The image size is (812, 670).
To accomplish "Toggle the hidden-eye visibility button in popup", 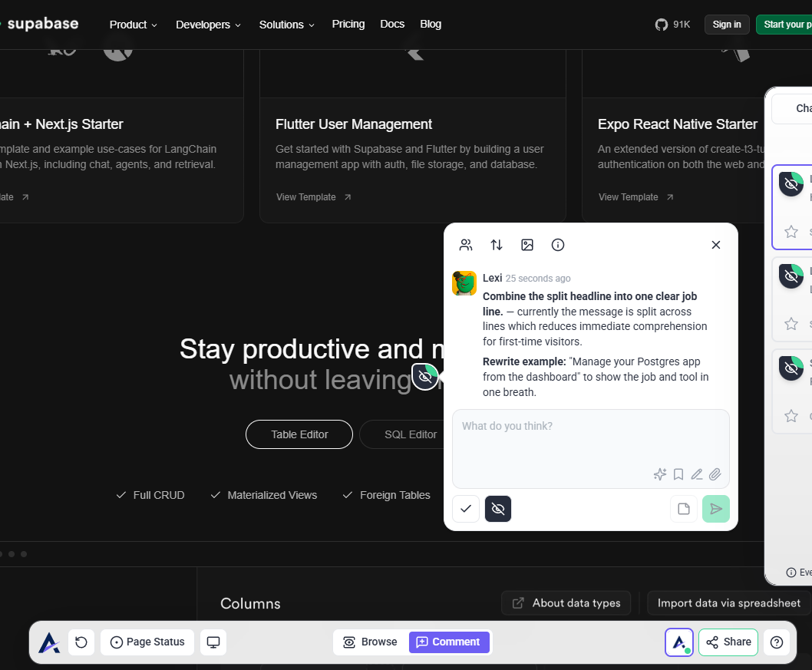I will click(x=498, y=509).
